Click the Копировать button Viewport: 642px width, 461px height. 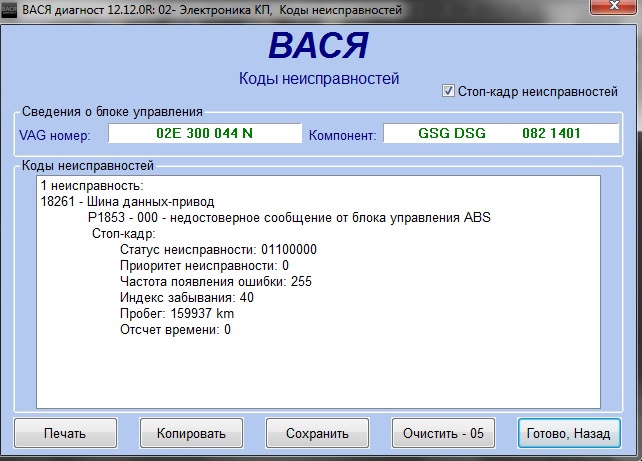[x=191, y=433]
